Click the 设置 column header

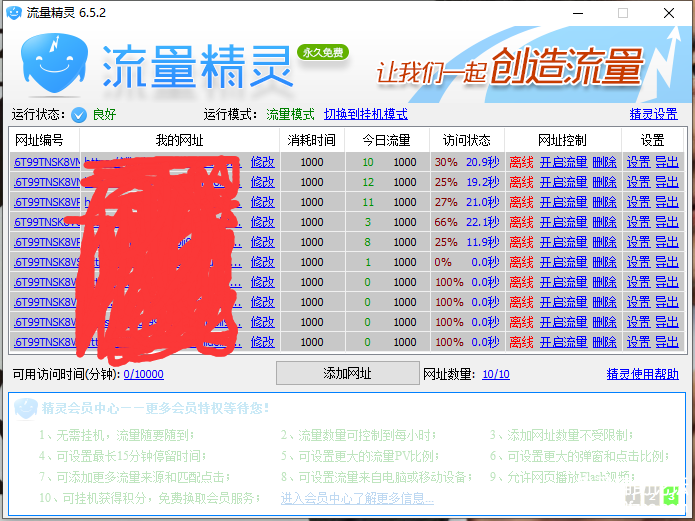coord(652,141)
